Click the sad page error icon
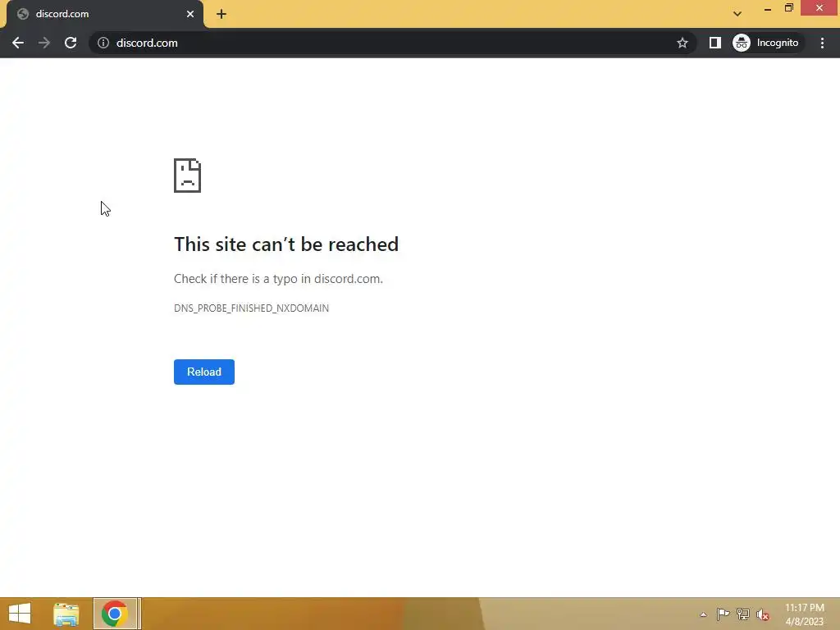This screenshot has width=840, height=630. tap(188, 176)
